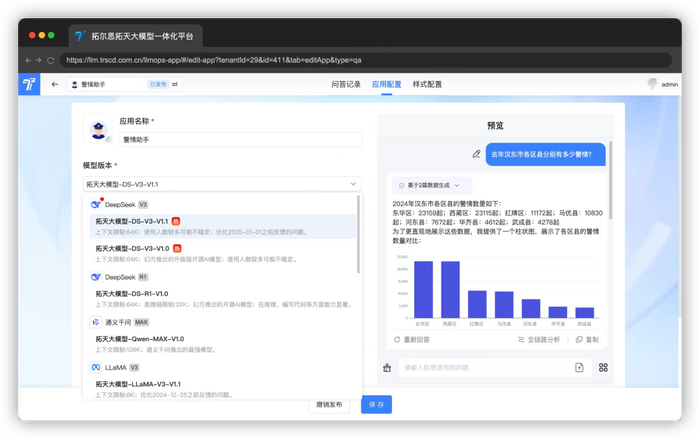Click the MAX tag next to 通义千问

142,322
